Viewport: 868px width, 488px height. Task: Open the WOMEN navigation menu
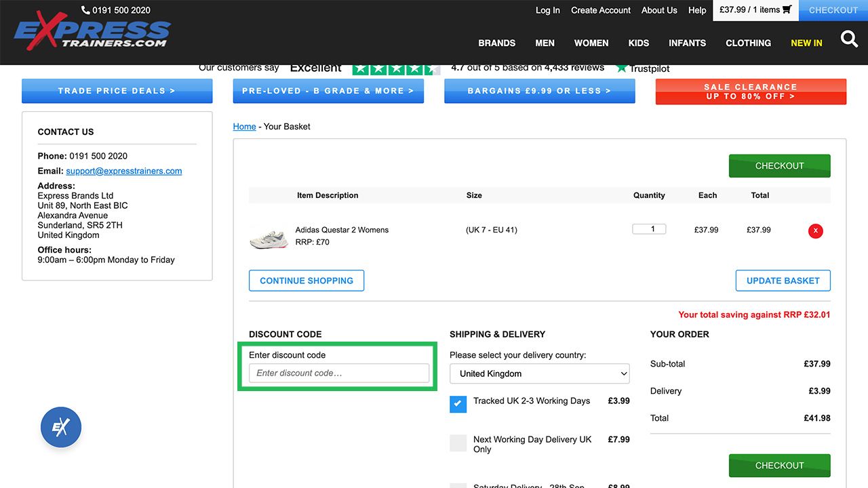point(591,43)
